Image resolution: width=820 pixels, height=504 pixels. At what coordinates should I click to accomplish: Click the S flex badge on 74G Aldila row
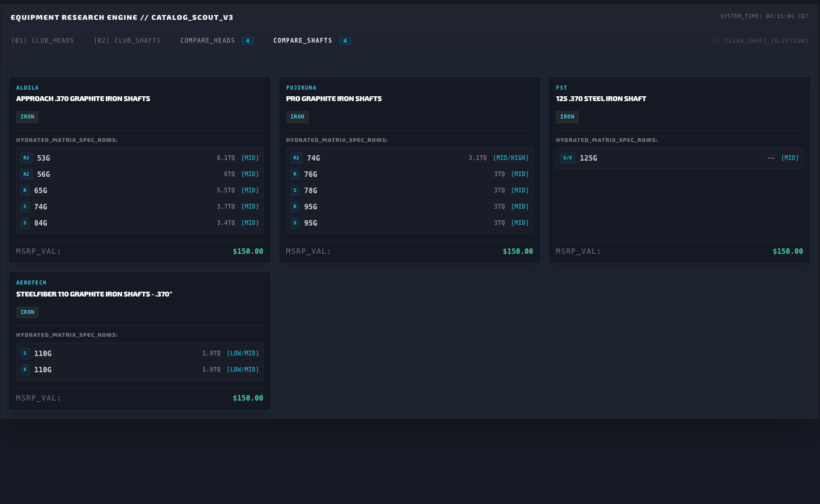25,207
